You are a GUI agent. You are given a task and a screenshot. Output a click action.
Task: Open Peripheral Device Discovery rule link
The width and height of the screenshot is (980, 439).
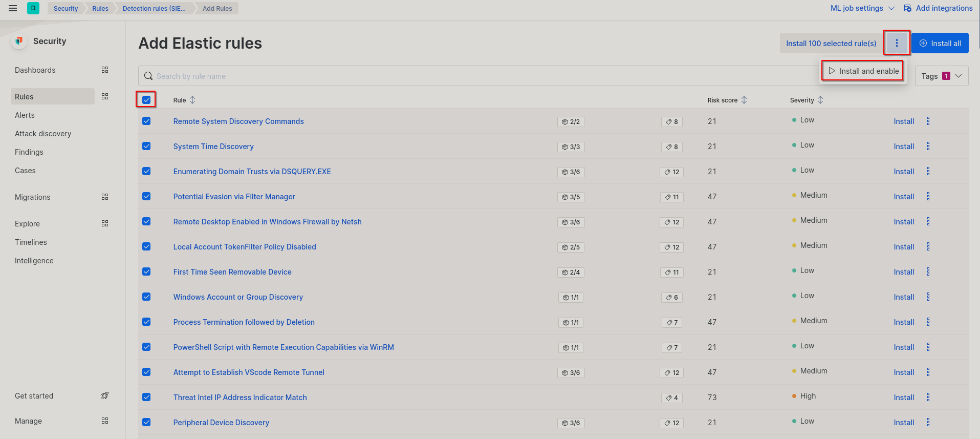221,423
